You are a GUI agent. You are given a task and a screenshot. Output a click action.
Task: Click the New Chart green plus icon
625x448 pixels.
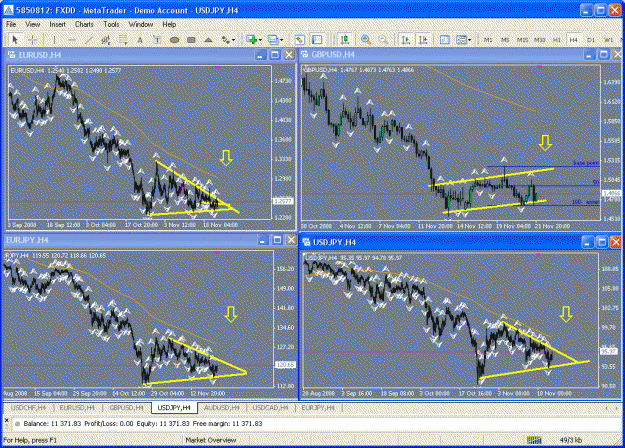(251, 39)
